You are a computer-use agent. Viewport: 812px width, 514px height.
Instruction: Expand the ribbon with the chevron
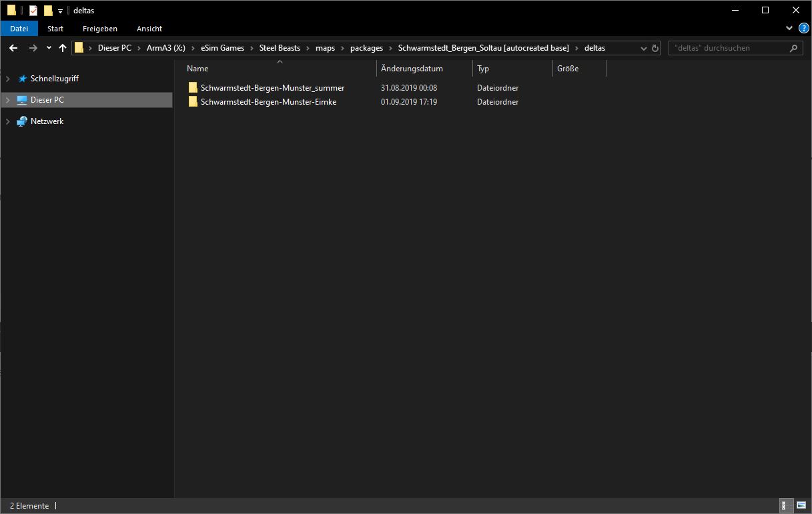[x=789, y=29]
